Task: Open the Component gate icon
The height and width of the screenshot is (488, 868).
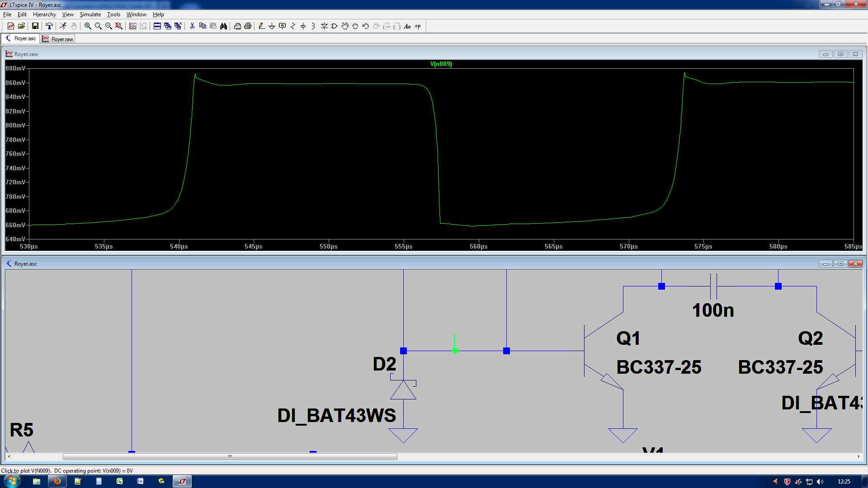Action: pyautogui.click(x=335, y=26)
